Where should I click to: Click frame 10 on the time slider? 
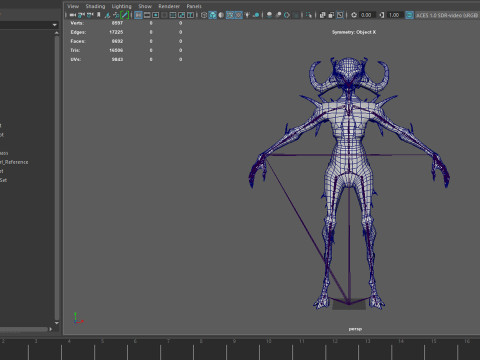coord(268,341)
